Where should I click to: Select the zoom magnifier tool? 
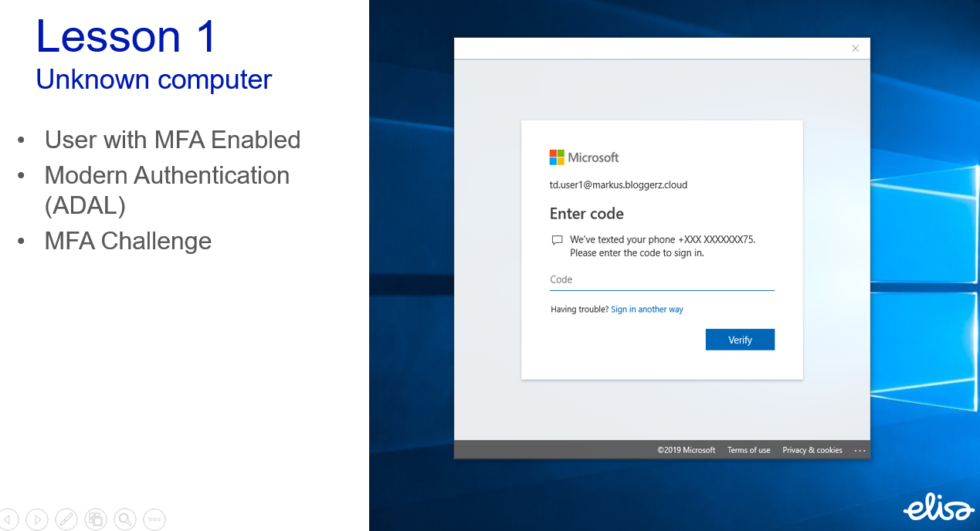tap(125, 519)
